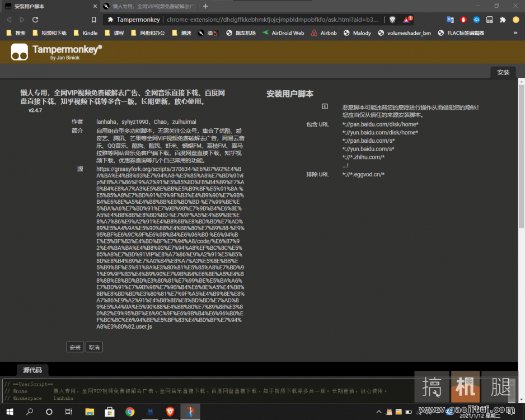Click the address bar URL field
This screenshot has height=420, width=525.
272,20
